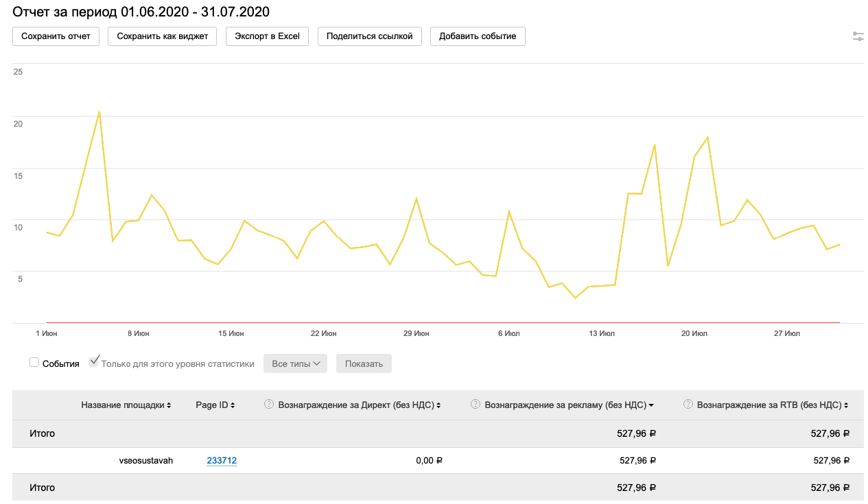
Task: Enable the События checkbox
Action: tap(34, 363)
